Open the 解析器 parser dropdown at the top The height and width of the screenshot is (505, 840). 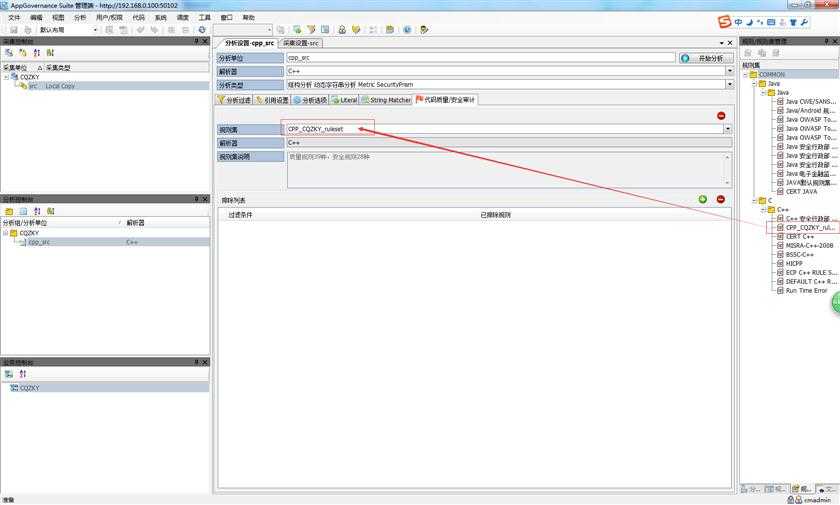point(729,71)
